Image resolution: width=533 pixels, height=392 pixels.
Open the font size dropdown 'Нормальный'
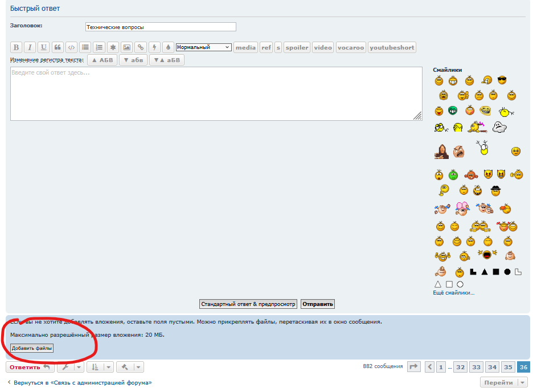[x=204, y=47]
